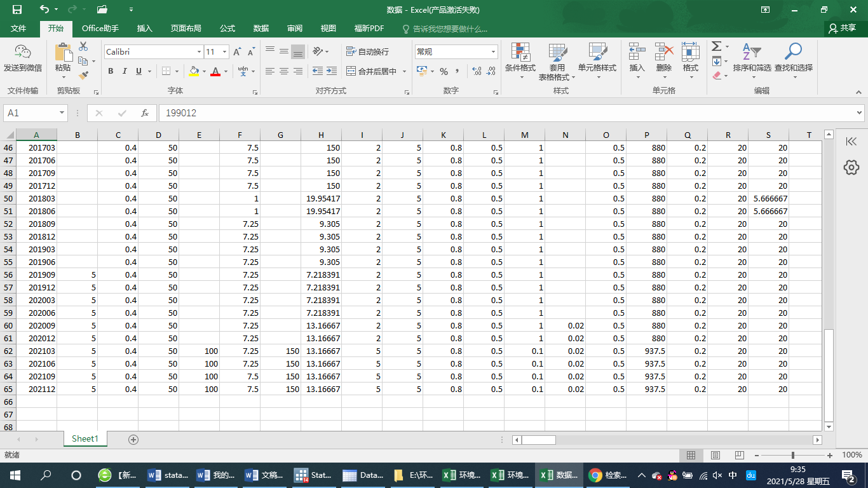Expand the formula bar
Screen dimensions: 868x488
tap(860, 113)
